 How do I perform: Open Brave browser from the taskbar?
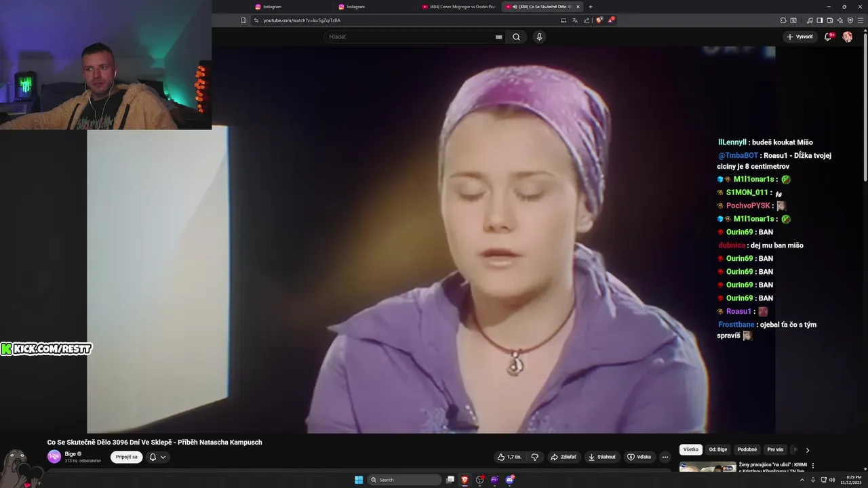(465, 480)
